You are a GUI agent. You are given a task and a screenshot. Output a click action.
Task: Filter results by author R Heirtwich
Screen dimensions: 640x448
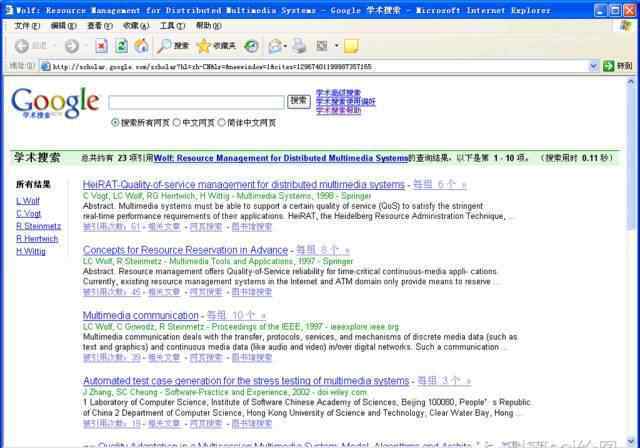point(37,239)
